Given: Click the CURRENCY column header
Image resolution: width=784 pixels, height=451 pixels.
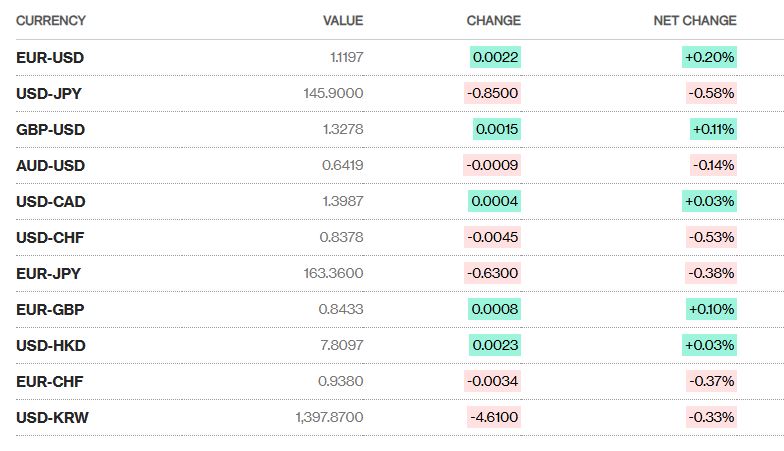Looking at the screenshot, I should click(x=51, y=21).
